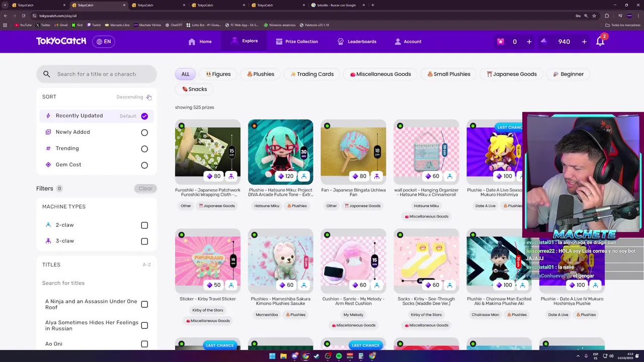The width and height of the screenshot is (644, 362).
Task: Click the Kirby of the Stars tag under sticker
Action: (x=208, y=310)
